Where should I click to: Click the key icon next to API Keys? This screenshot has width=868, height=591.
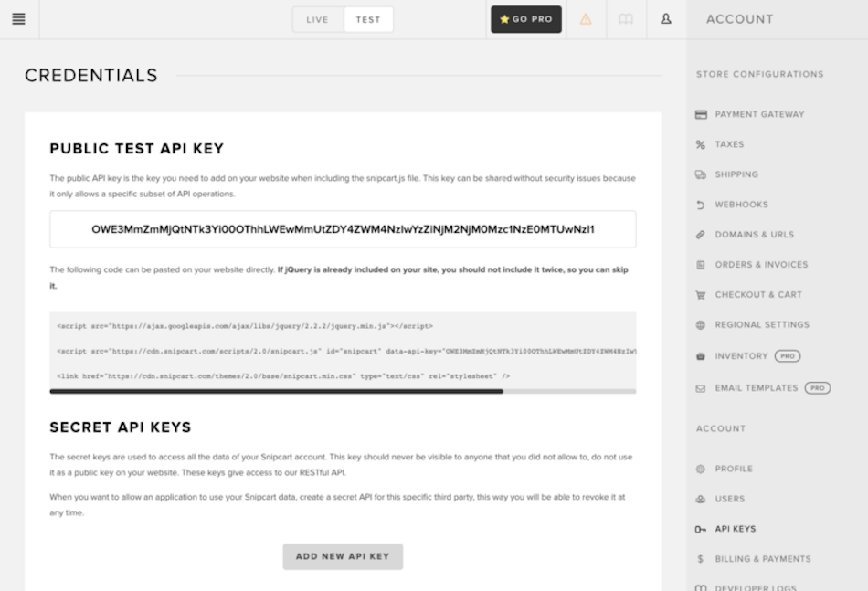700,528
